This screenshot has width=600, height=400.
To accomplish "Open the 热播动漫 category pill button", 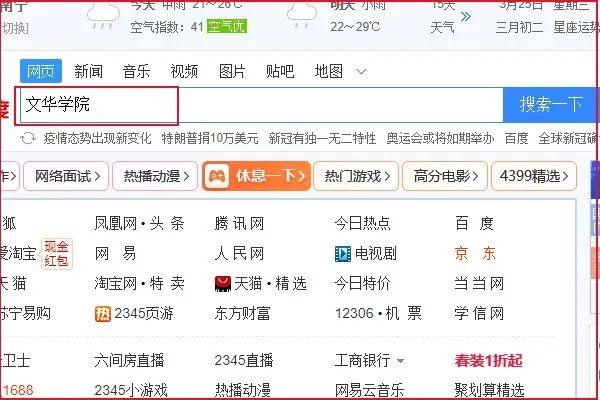I will (155, 176).
